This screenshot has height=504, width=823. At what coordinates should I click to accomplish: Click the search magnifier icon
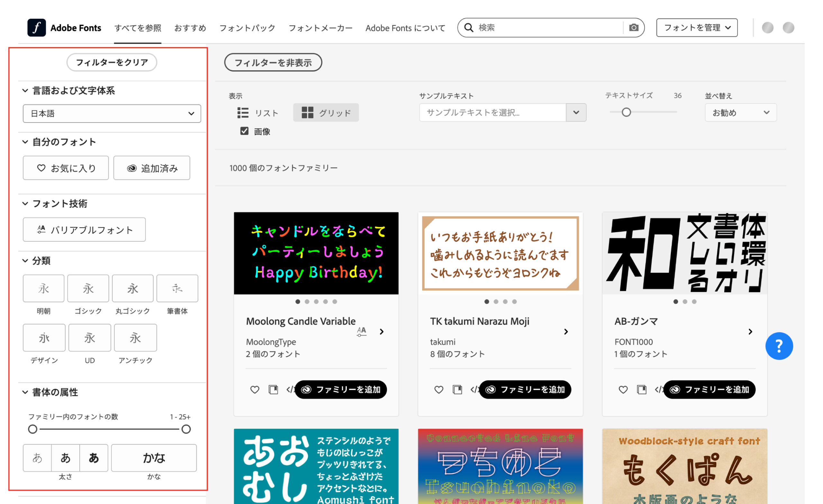(469, 28)
